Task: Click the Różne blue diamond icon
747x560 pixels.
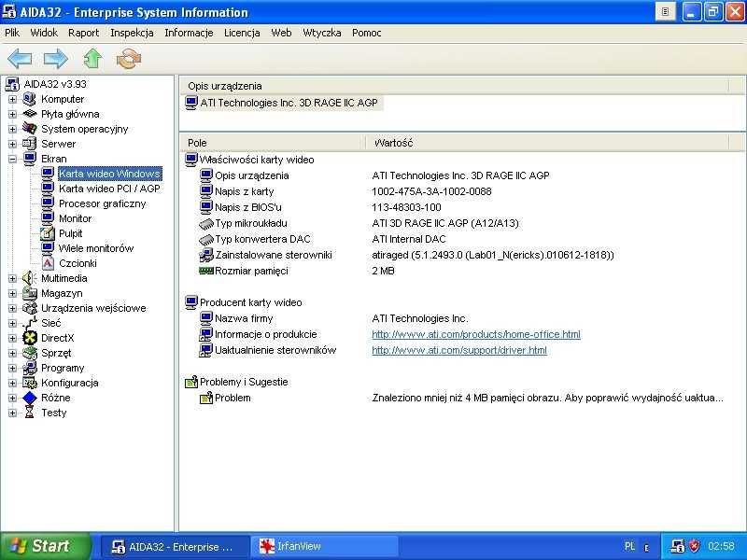Action: (x=30, y=398)
